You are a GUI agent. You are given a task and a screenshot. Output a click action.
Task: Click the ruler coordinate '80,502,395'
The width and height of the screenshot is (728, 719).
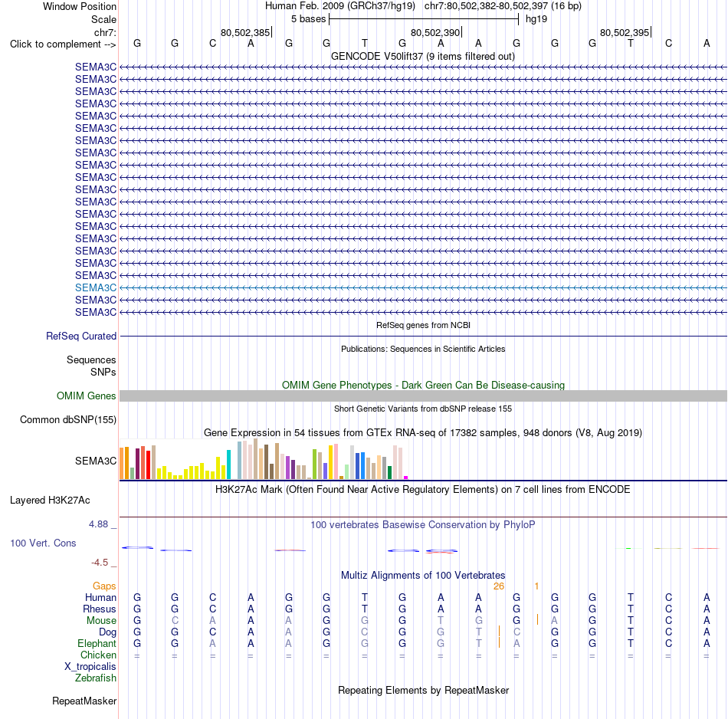pyautogui.click(x=625, y=32)
